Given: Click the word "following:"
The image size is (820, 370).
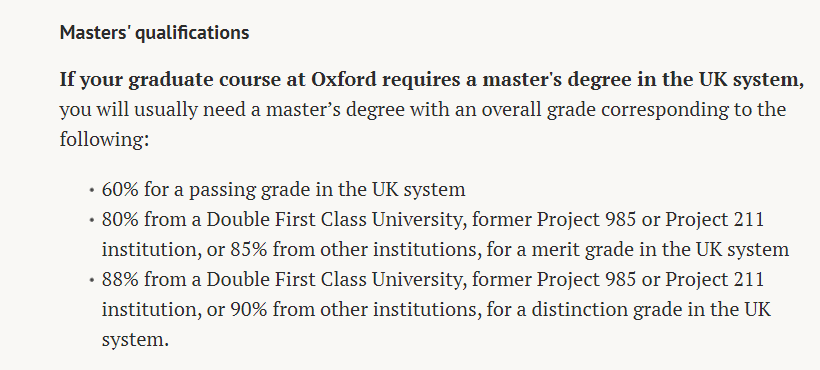Looking at the screenshot, I should coord(104,140).
